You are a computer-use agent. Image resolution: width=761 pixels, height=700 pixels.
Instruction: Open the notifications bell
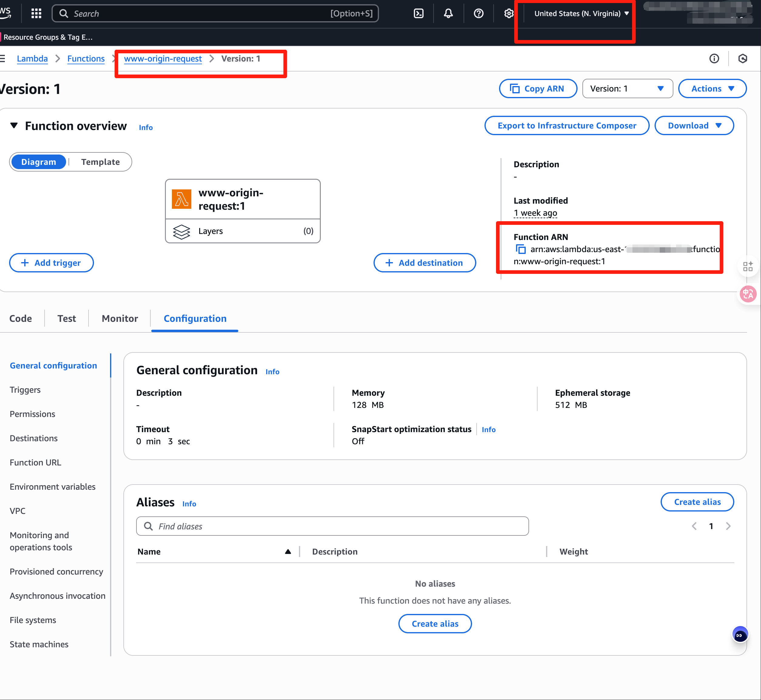pyautogui.click(x=448, y=14)
